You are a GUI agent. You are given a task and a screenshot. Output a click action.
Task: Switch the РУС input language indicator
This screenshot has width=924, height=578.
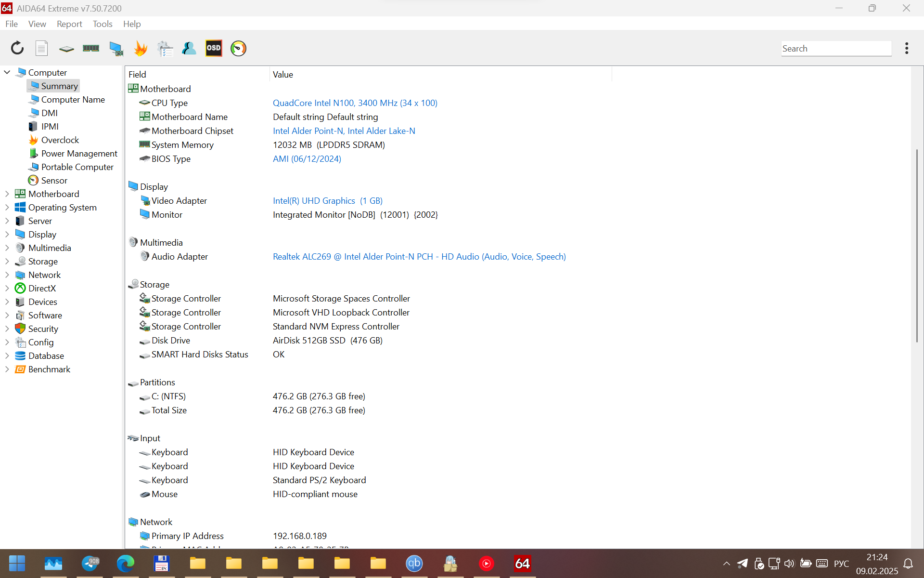point(841,563)
